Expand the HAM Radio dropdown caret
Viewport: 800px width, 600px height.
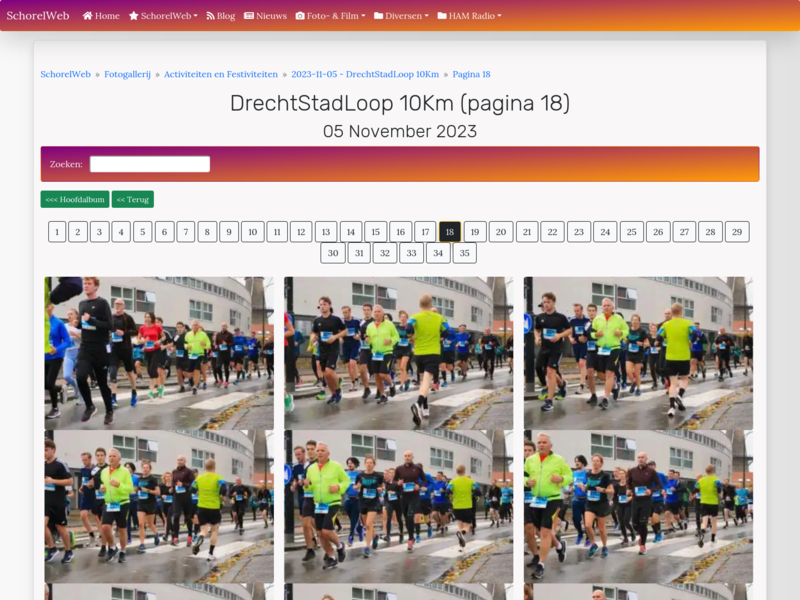click(499, 16)
